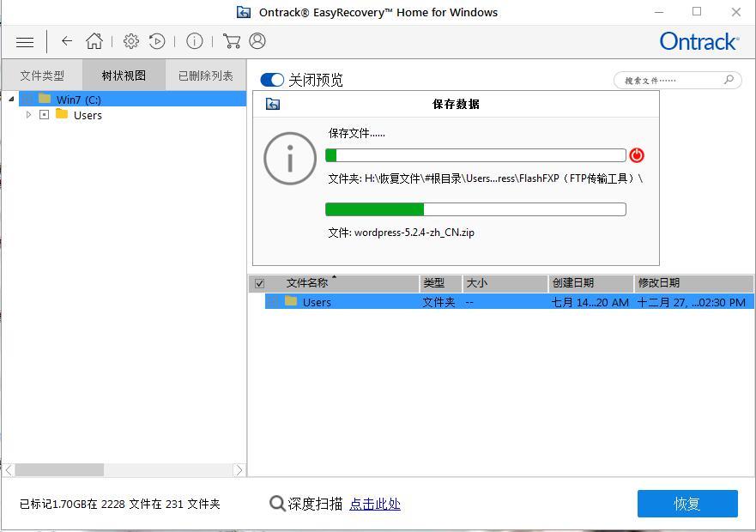Screen dimensions: 756x532
Task: Sort by 创建日期 column header
Action: pos(590,283)
